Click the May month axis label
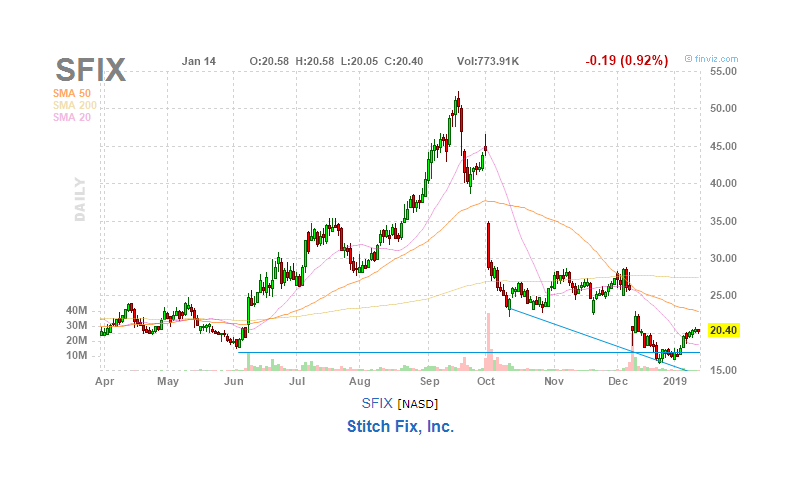 (168, 382)
